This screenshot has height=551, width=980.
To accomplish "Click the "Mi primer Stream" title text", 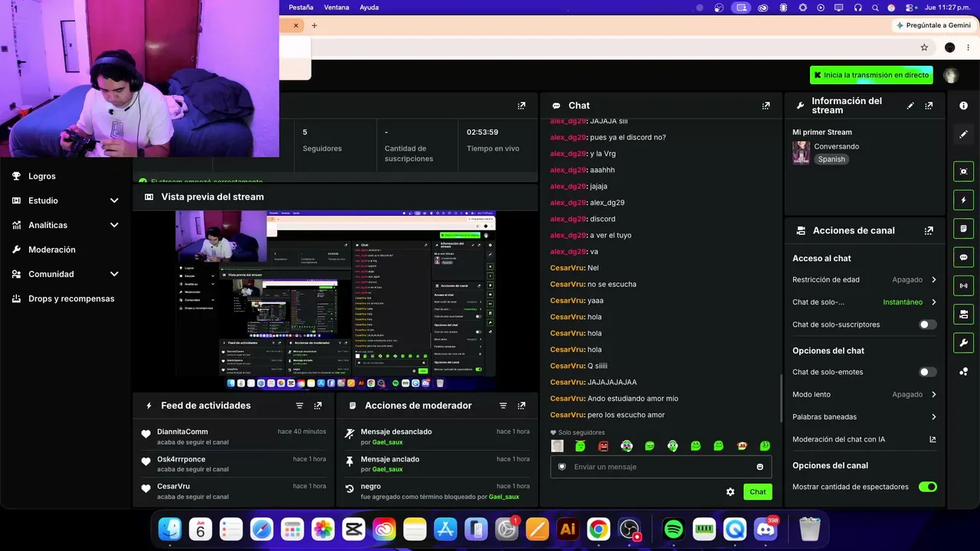I will [822, 132].
